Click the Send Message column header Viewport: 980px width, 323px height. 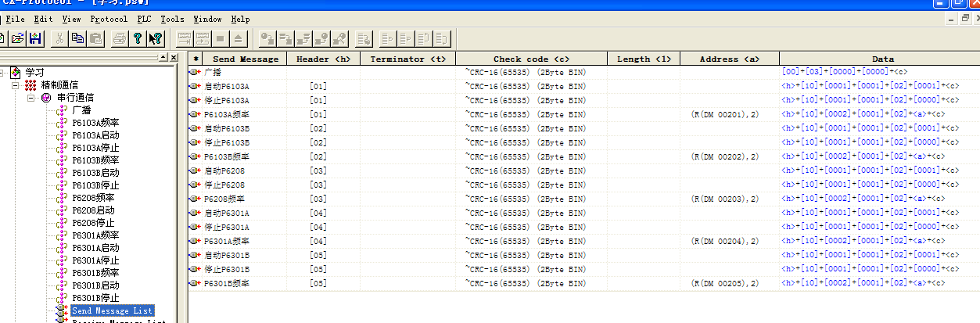[245, 59]
